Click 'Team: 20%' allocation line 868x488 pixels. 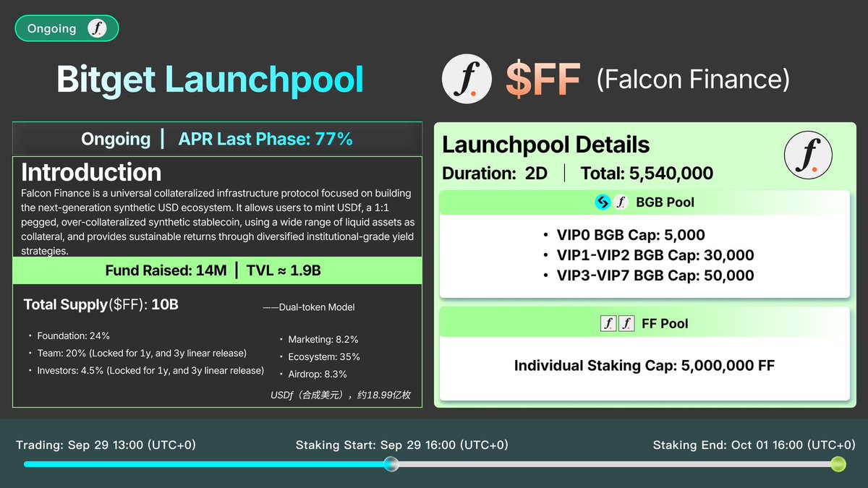click(x=142, y=353)
